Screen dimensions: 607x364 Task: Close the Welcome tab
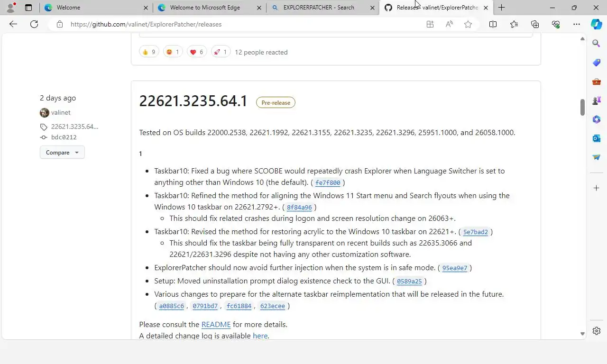tap(146, 8)
